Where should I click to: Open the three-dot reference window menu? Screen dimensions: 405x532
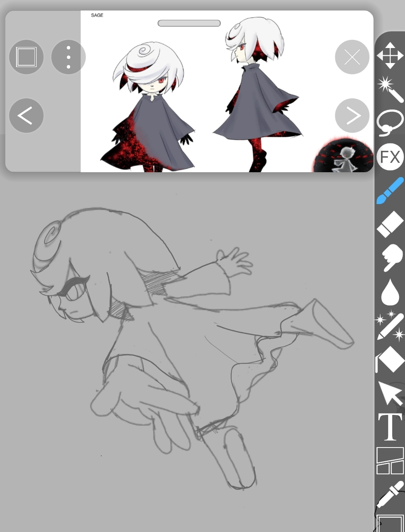68,57
